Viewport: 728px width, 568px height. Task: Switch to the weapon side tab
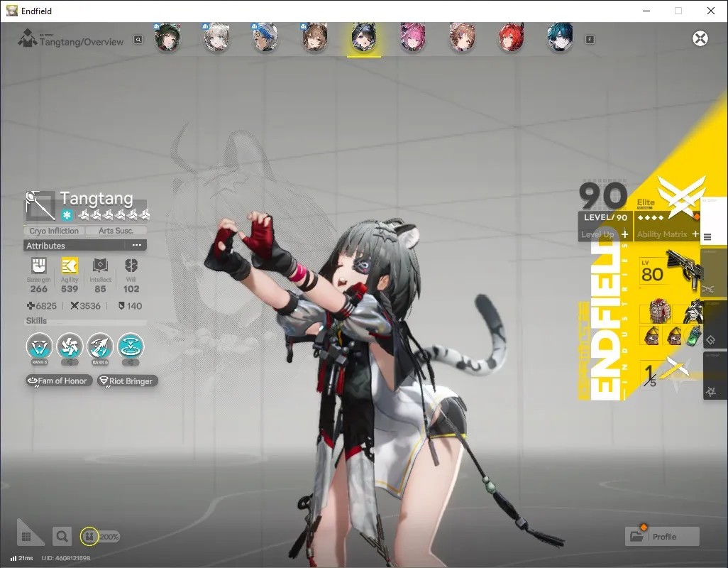point(715,273)
